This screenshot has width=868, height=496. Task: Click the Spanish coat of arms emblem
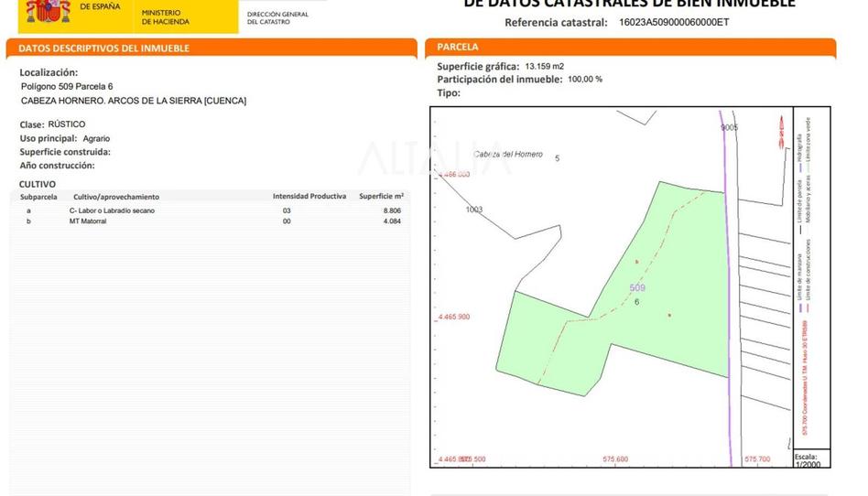(x=48, y=11)
